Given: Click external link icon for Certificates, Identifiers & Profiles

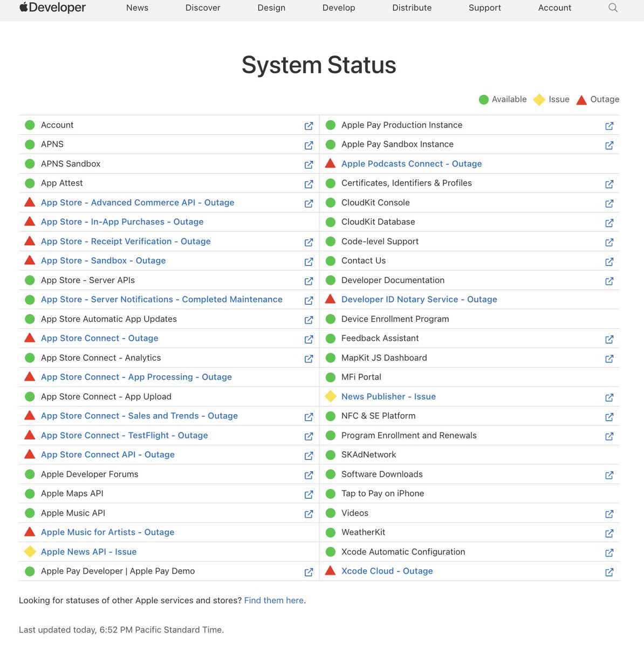Looking at the screenshot, I should 609,184.
